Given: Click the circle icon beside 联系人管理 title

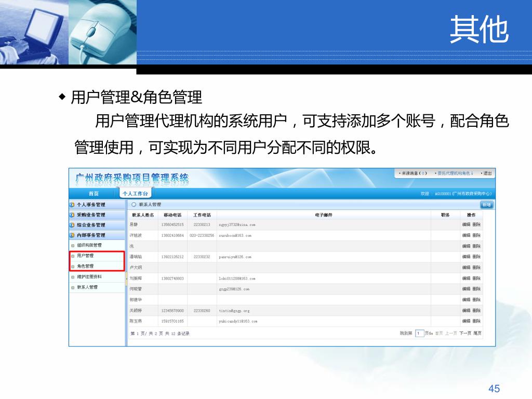Looking at the screenshot, I should click(x=134, y=204).
